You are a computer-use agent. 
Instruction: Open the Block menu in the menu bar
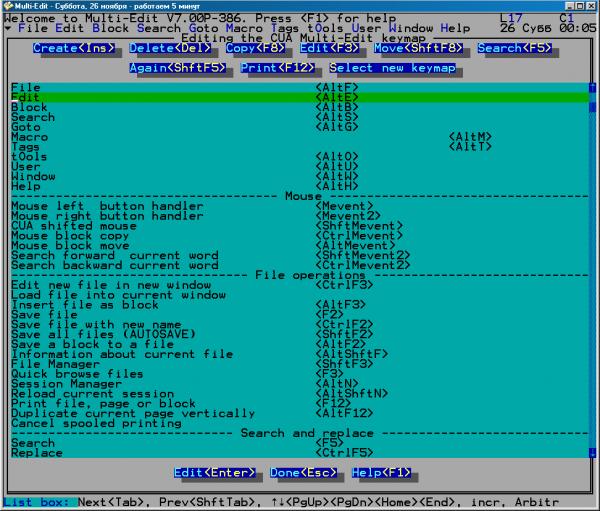(111, 28)
